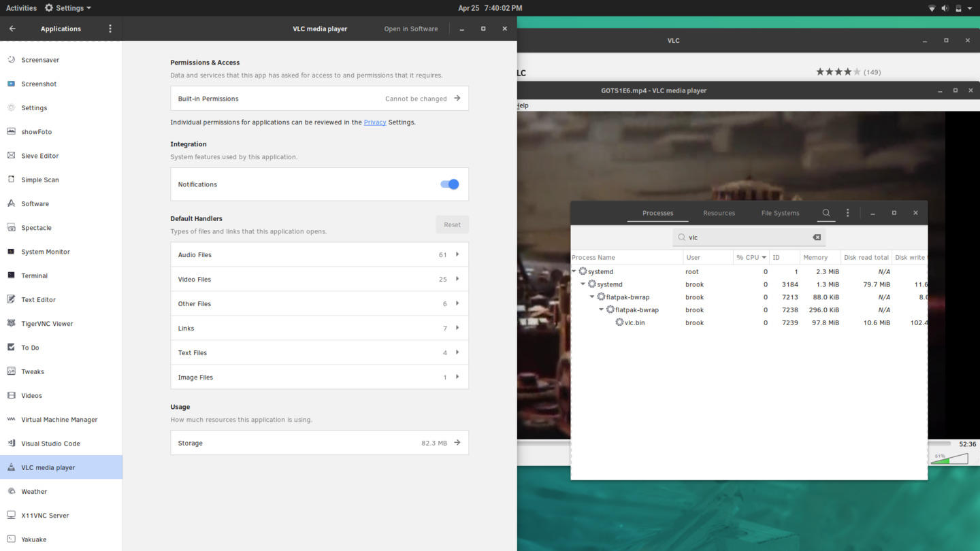
Task: Open the clock and calendar in top bar
Action: coord(490,8)
